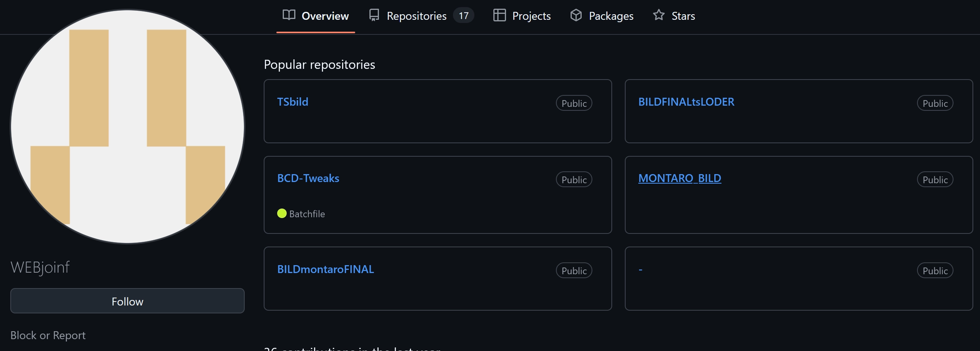Image resolution: width=980 pixels, height=351 pixels.
Task: Click the WEBjoinf profile avatar
Action: [127, 127]
